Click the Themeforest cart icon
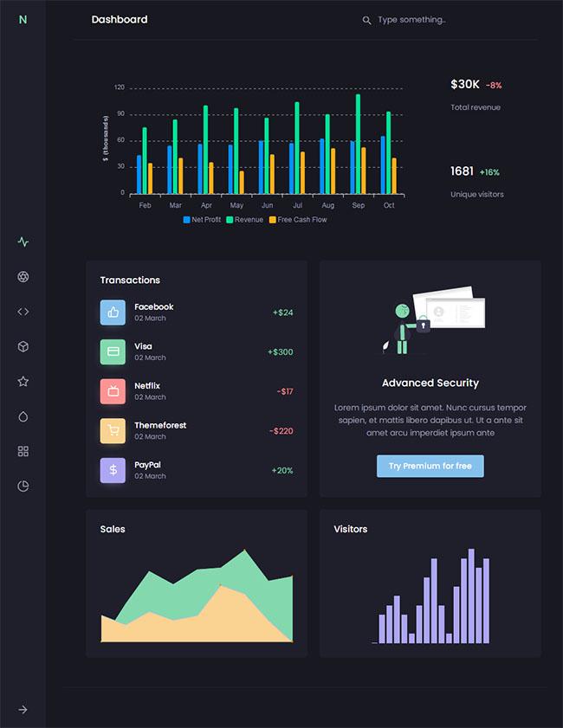This screenshot has height=728, width=563. 113,431
